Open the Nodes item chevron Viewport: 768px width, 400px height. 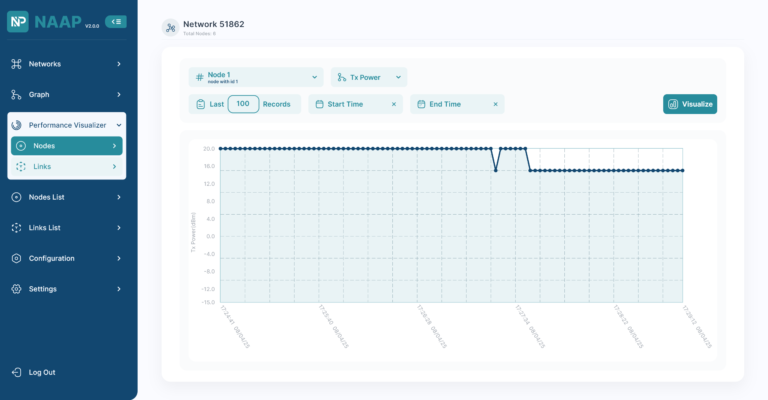pyautogui.click(x=114, y=146)
